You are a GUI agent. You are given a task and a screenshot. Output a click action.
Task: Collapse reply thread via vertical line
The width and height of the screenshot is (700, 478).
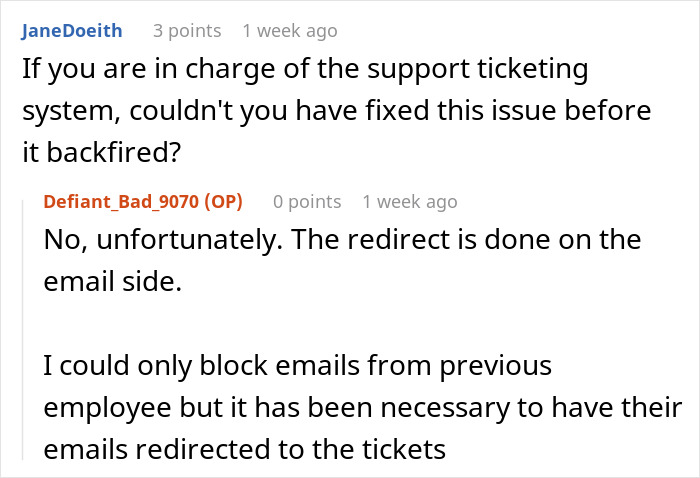pos(23,330)
